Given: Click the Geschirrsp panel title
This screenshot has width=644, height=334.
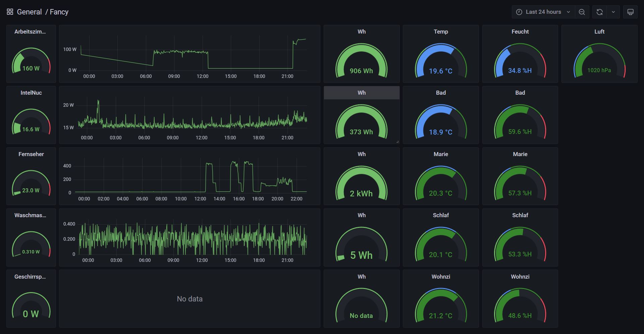Looking at the screenshot, I should (31, 277).
